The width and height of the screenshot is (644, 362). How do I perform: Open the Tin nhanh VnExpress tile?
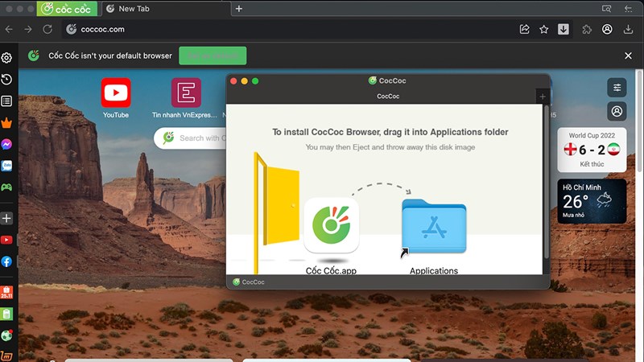pyautogui.click(x=185, y=98)
